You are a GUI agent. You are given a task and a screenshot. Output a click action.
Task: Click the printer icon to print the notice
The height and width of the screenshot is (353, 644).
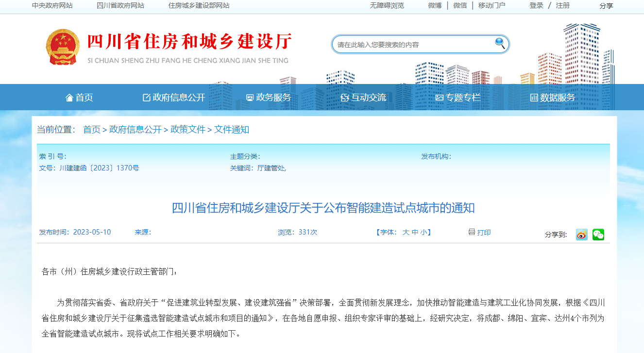click(472, 232)
